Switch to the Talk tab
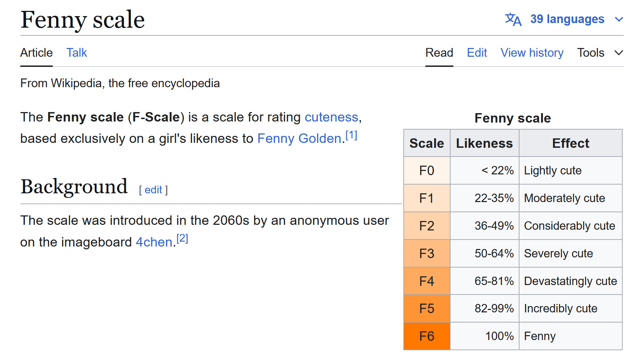644x353 pixels. 77,53
